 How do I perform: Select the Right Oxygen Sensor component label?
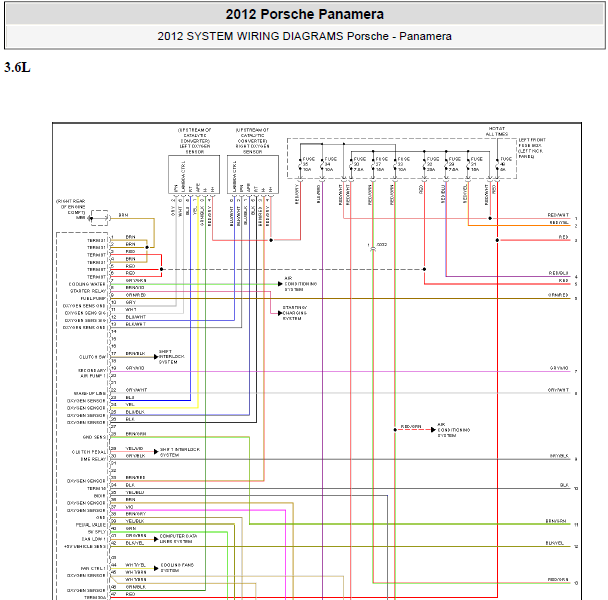252,141
